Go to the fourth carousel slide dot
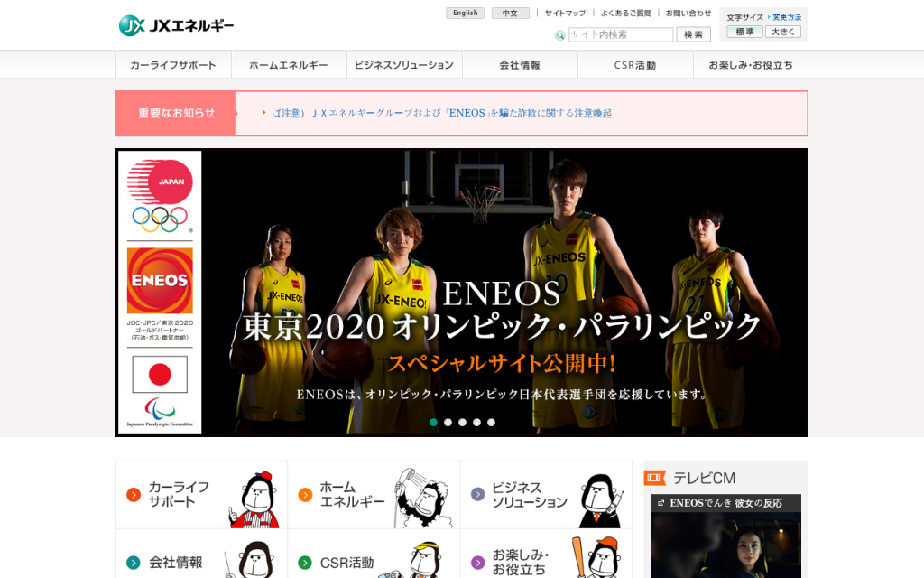Image resolution: width=924 pixels, height=578 pixels. (x=476, y=423)
